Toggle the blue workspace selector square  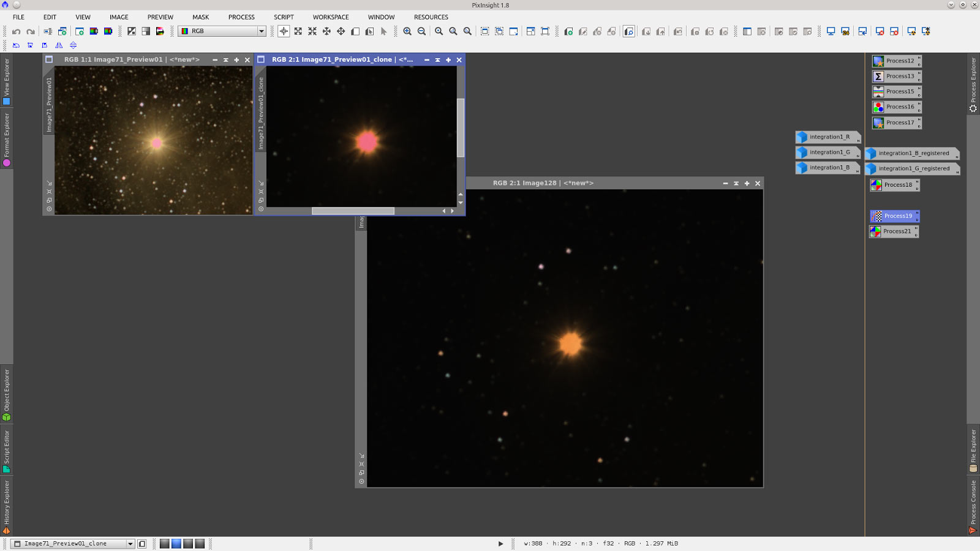click(x=176, y=544)
